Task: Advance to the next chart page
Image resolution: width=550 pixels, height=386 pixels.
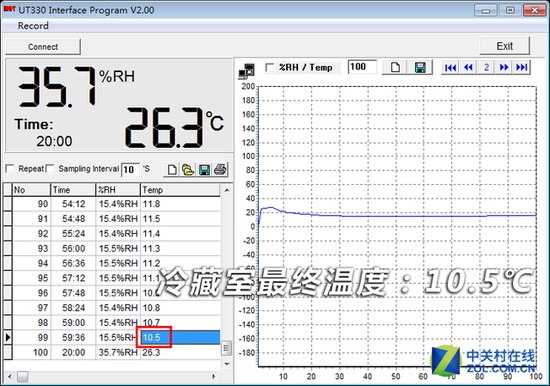Action: [504, 67]
